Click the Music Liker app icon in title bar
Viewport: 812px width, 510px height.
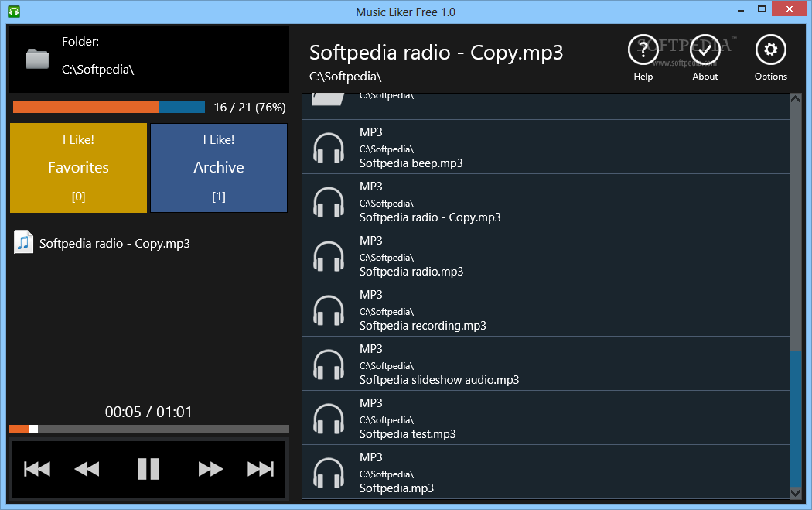click(x=14, y=12)
